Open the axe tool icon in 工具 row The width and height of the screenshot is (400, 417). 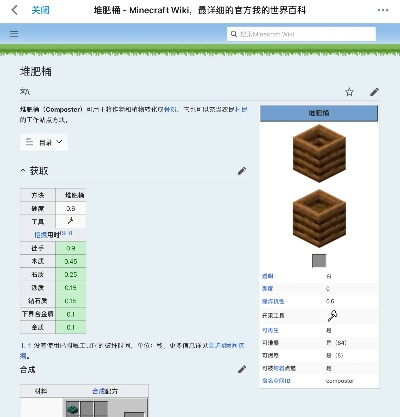point(71,221)
